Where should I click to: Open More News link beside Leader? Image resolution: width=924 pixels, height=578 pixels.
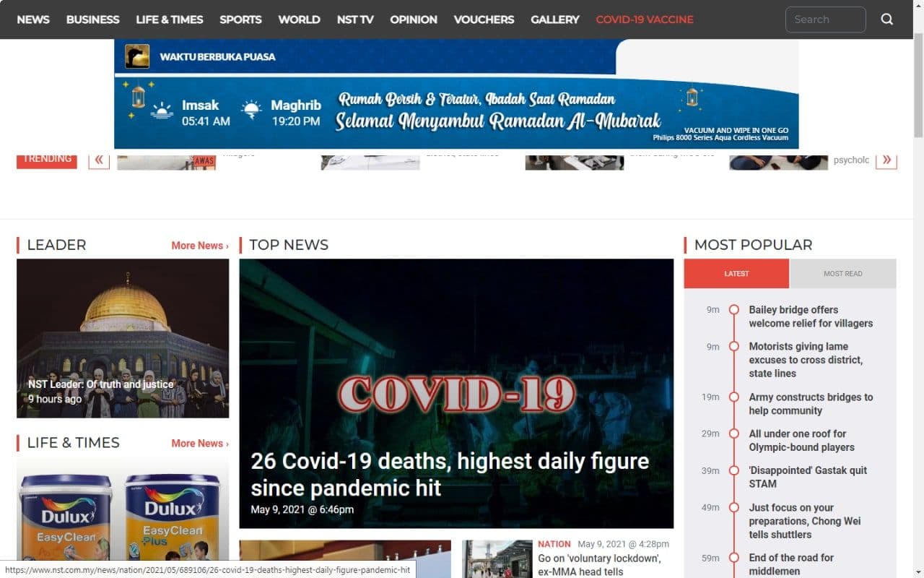point(199,246)
